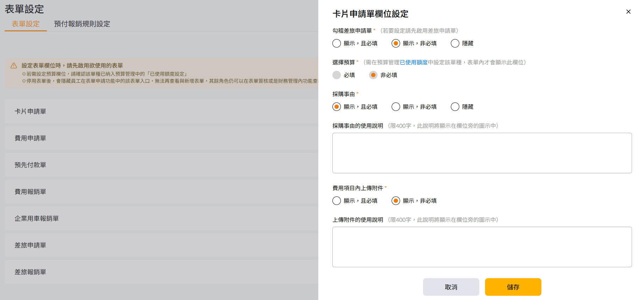Screen dimensions: 644x300
Task: Click the warning triangle icon in the notice banner
Action: (x=14, y=65)
